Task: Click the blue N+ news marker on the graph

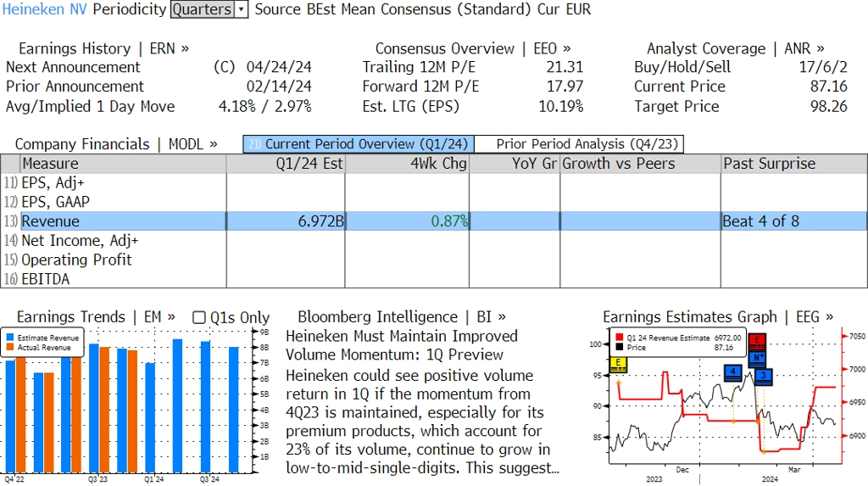Action: pos(757,358)
